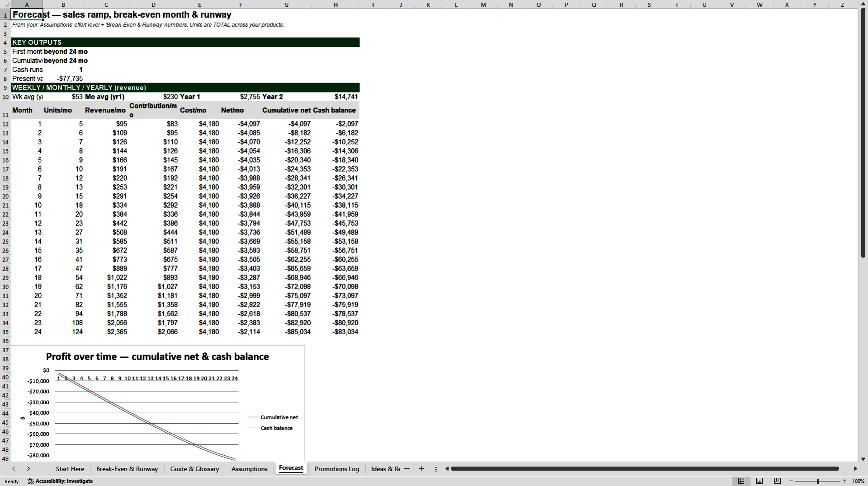Adjust the zoom slider handle
868x486 pixels.
point(818,481)
